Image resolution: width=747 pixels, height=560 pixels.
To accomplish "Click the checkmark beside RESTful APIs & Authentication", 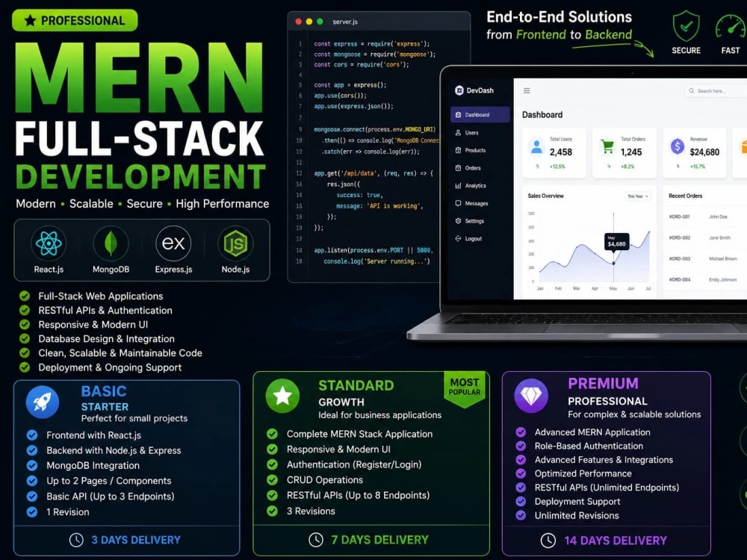I will click(x=25, y=310).
